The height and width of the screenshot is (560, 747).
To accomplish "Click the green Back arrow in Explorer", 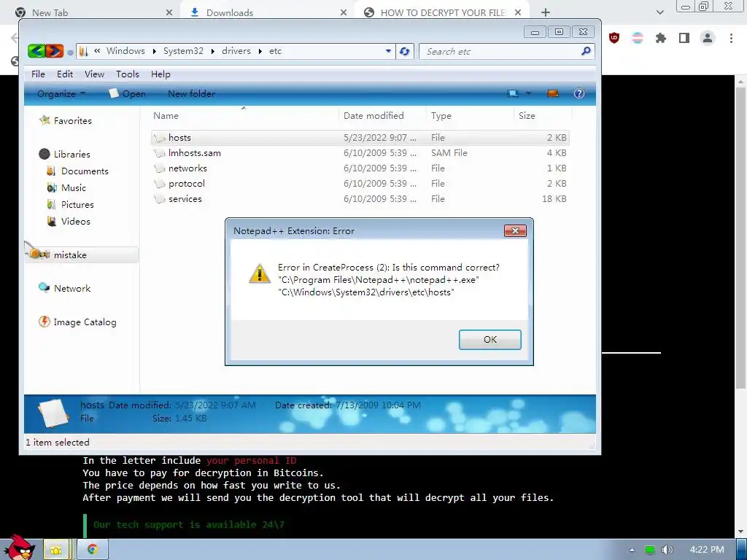I will coord(36,51).
